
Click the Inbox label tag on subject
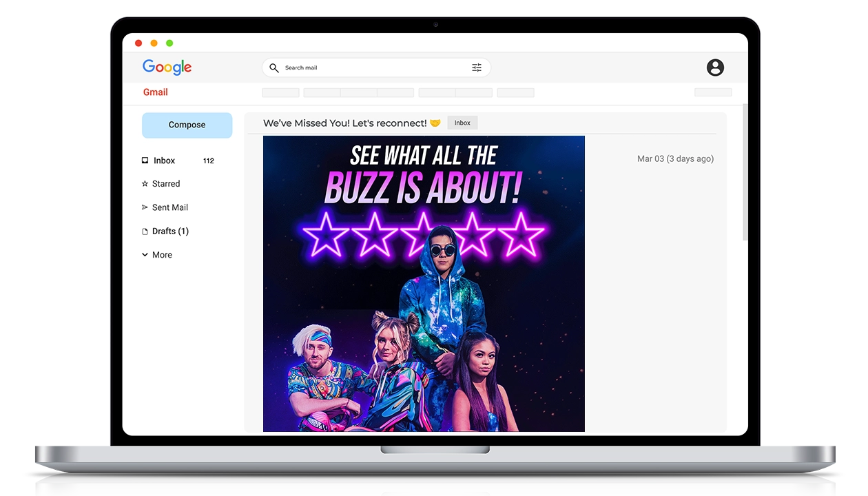(x=462, y=123)
